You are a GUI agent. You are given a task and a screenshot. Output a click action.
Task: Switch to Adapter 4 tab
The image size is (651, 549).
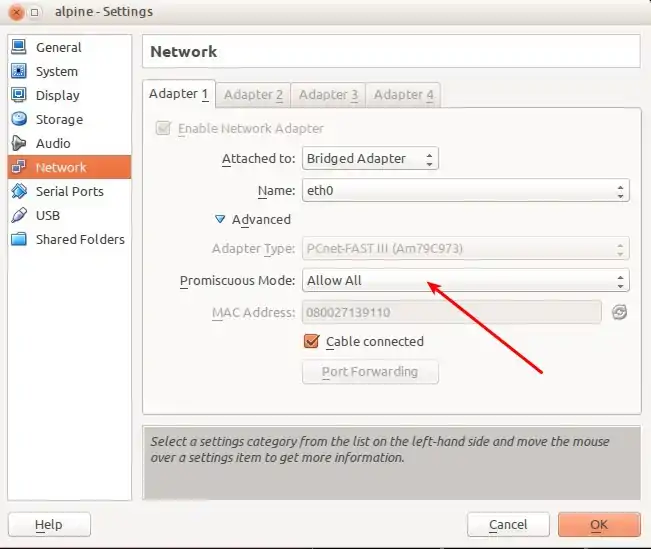[403, 95]
